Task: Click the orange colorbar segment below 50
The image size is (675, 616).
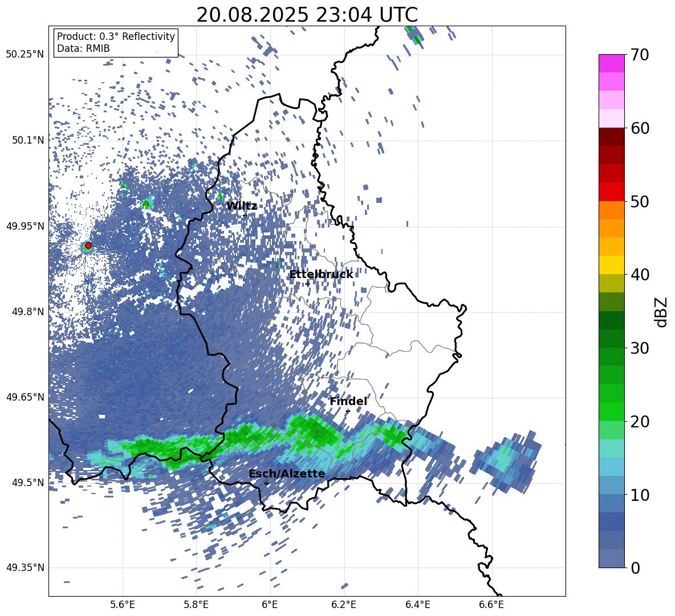Action: [611, 210]
